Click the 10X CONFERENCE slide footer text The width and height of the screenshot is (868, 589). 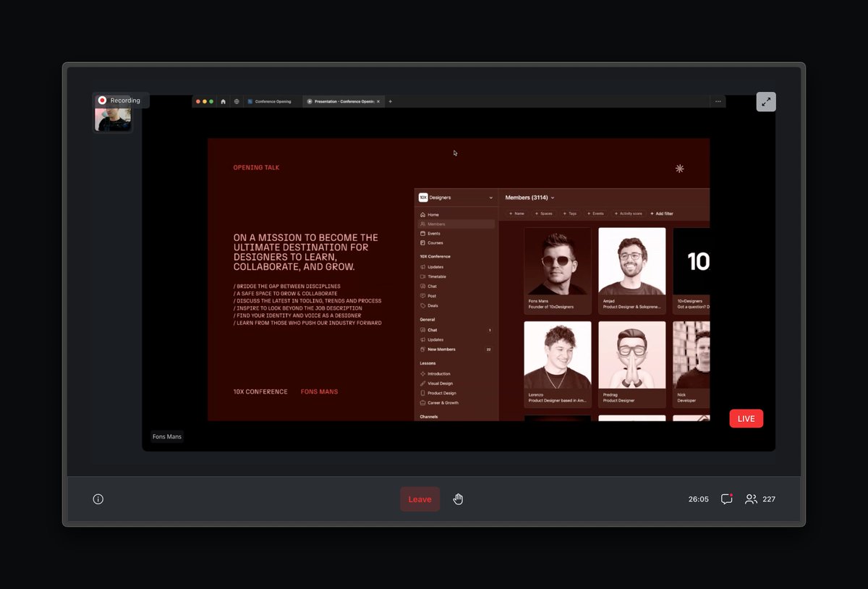(x=260, y=391)
